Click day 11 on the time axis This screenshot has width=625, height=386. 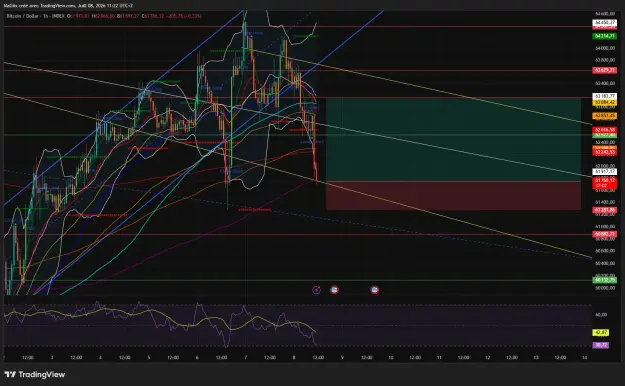click(x=439, y=358)
